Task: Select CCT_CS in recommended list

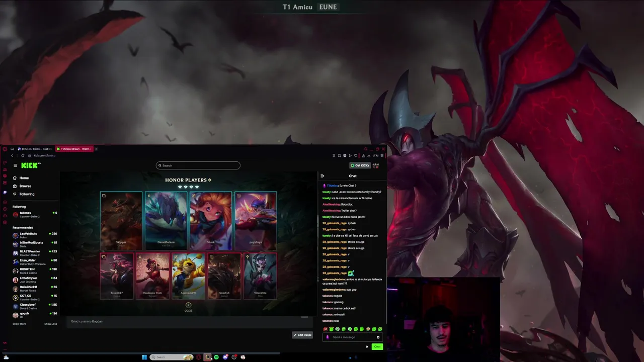Action: pyautogui.click(x=35, y=297)
